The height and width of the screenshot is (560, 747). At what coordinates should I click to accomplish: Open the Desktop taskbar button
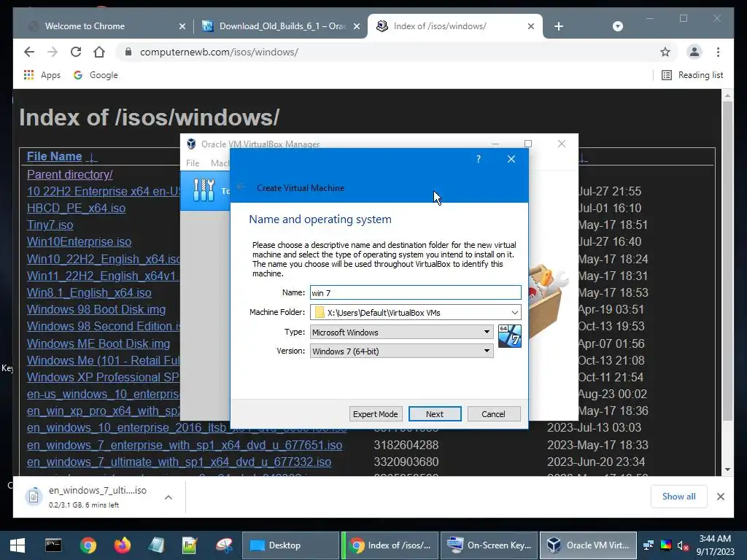pos(290,545)
